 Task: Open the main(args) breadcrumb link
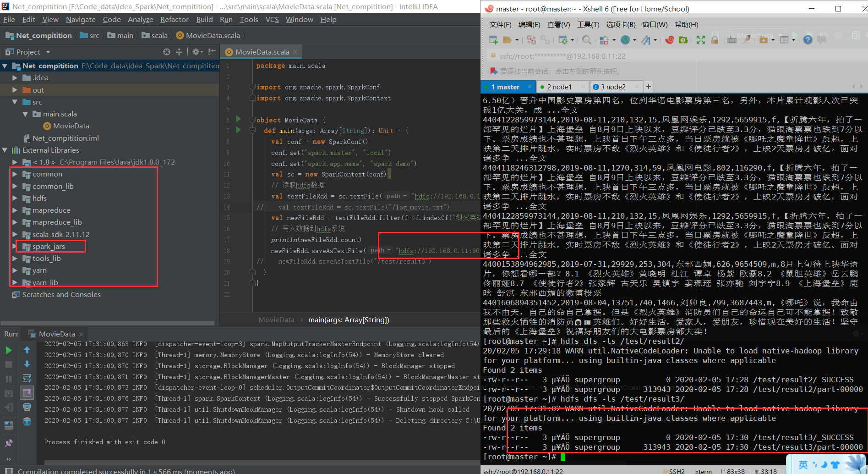(x=349, y=320)
